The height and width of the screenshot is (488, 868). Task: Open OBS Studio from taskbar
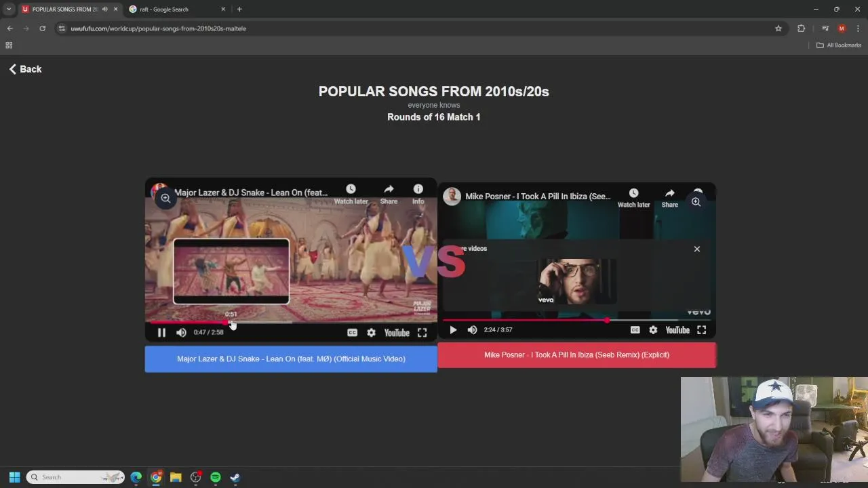click(x=196, y=477)
